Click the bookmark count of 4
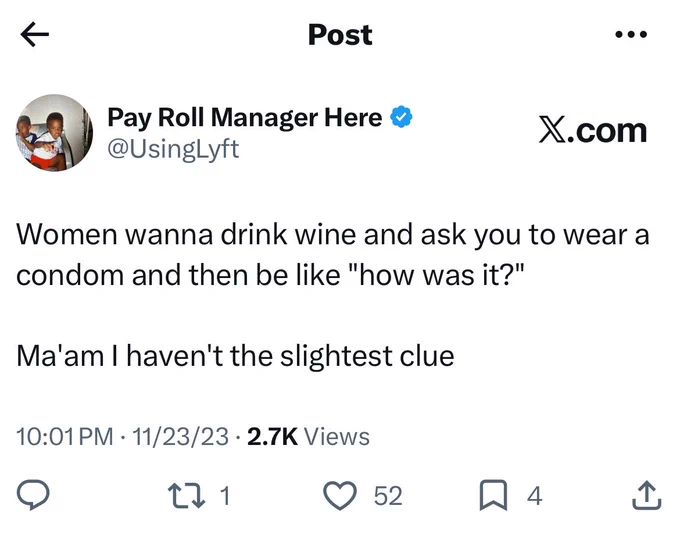 pyautogui.click(x=535, y=495)
